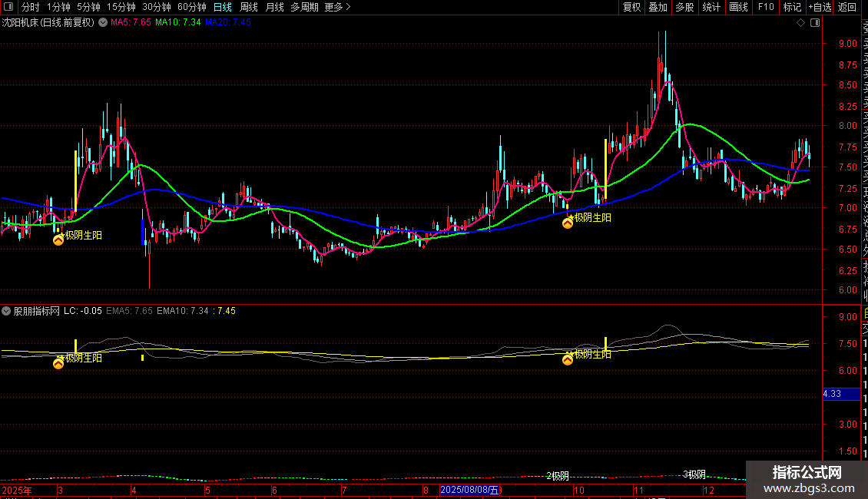Add stock with +自选 button
This screenshot has width=868, height=499.
click(820, 7)
